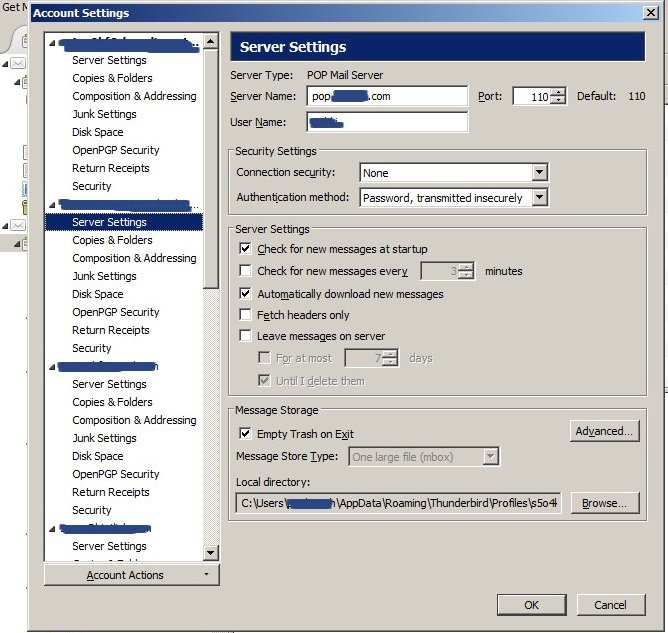
Task: Collapse the third account in the tree
Action: [x=52, y=367]
